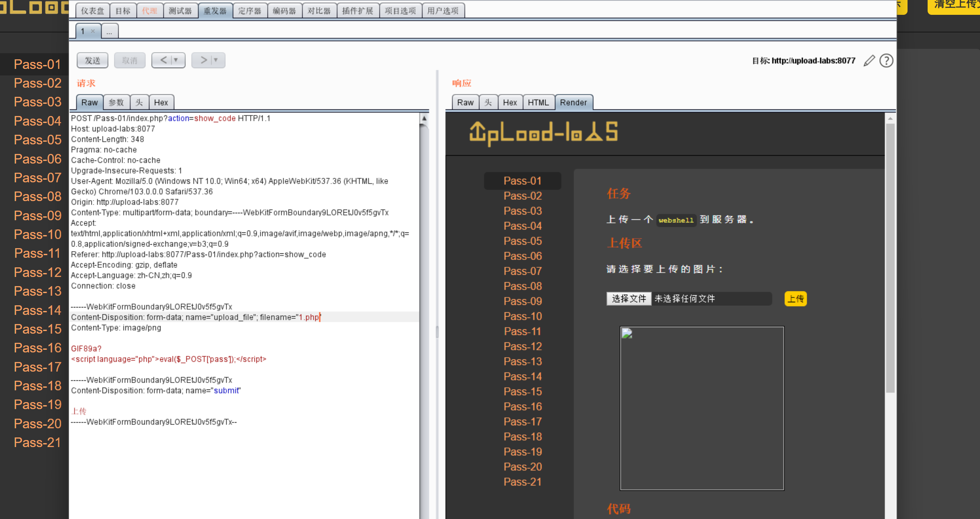Select the 重发器 repeater tab
Viewport: 980px width, 519px height.
215,10
